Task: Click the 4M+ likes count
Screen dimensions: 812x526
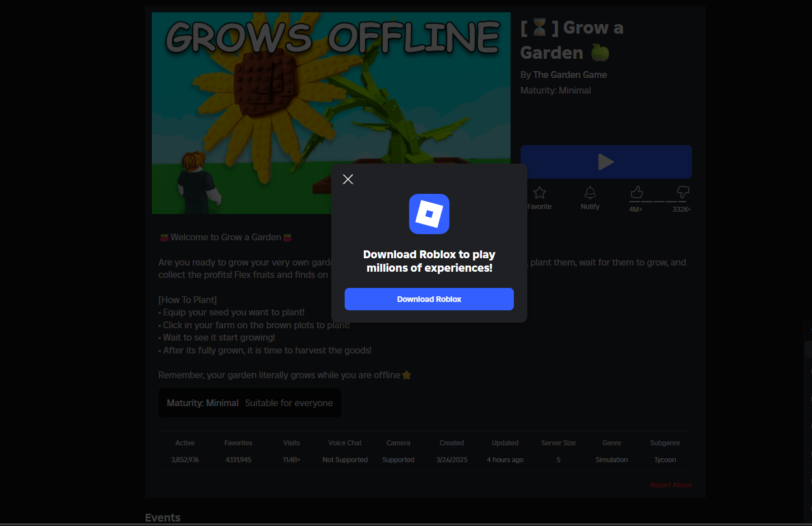Action: tap(635, 210)
